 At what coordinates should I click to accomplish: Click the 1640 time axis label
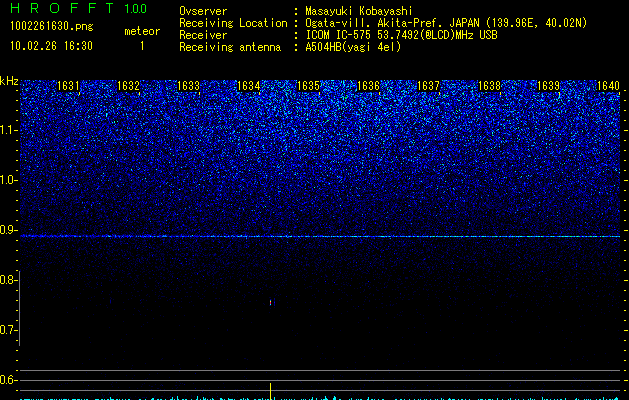pyautogui.click(x=608, y=86)
